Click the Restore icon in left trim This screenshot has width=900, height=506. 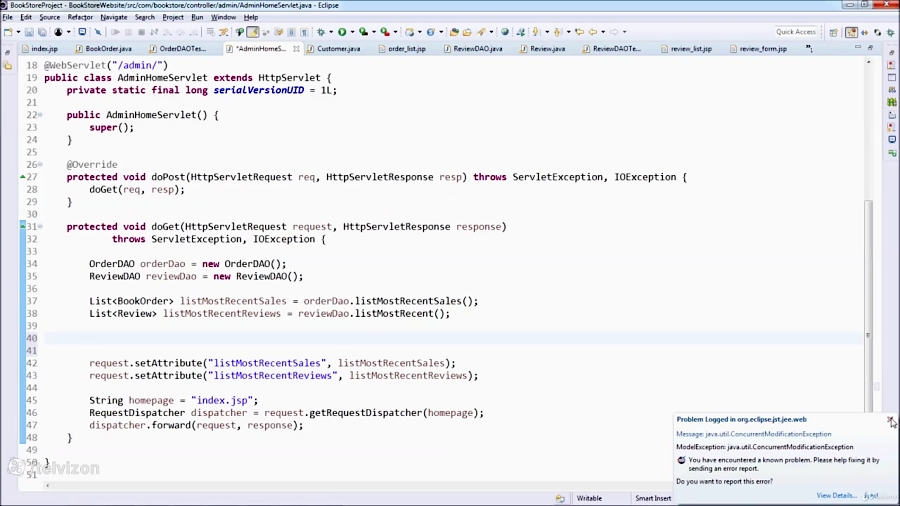[x=7, y=52]
